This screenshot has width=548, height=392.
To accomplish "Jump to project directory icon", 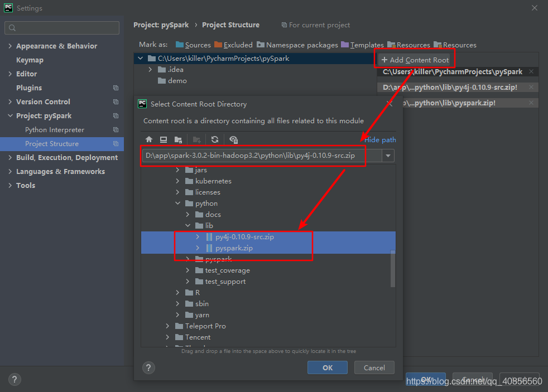I will 178,139.
